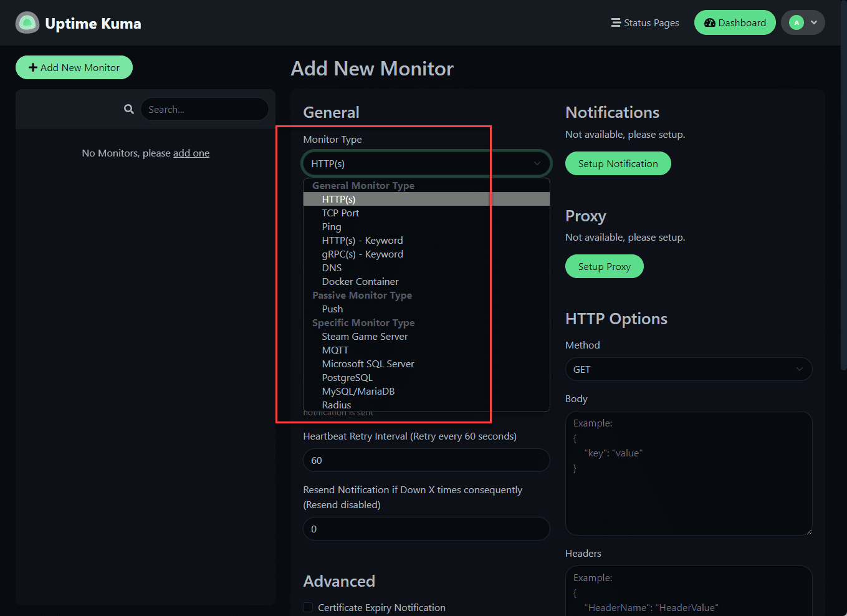Screen dimensions: 847x616
Task: Click the Setup Proxy button
Action: pos(604,266)
